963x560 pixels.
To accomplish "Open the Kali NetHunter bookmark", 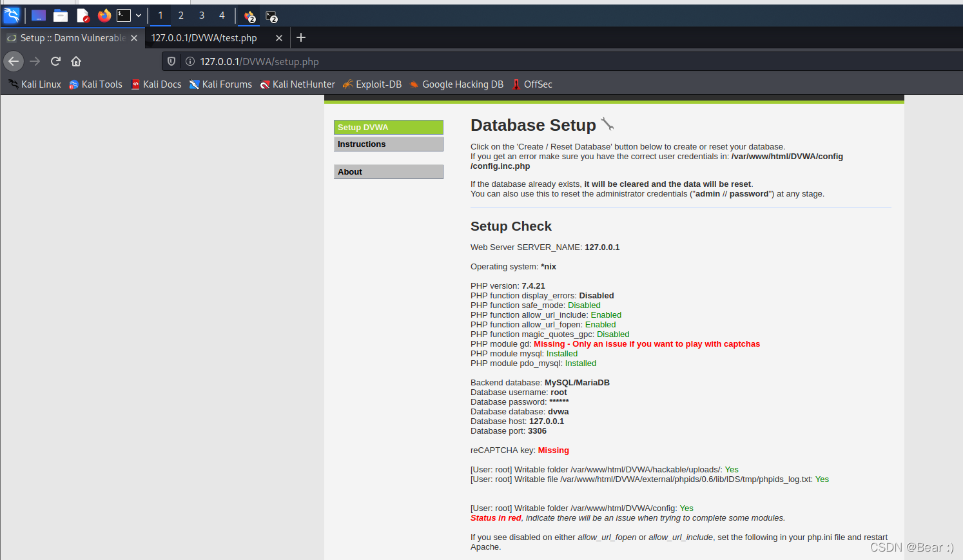I will click(x=297, y=84).
